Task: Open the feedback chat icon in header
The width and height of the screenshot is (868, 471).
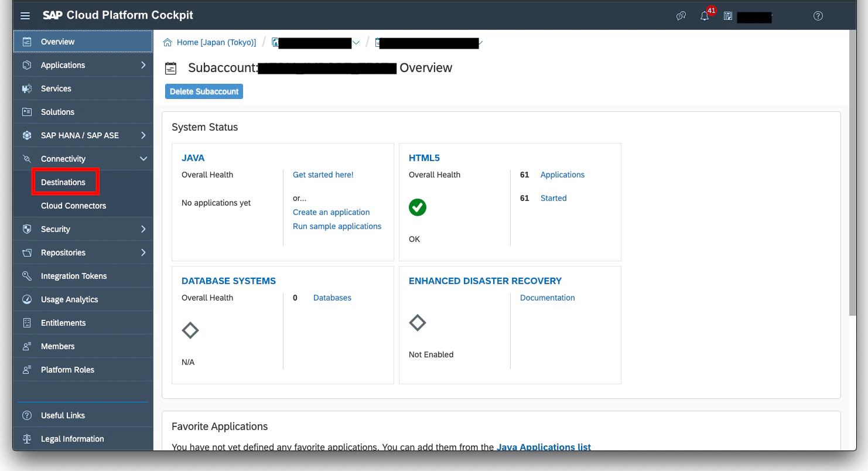Action: tap(681, 16)
